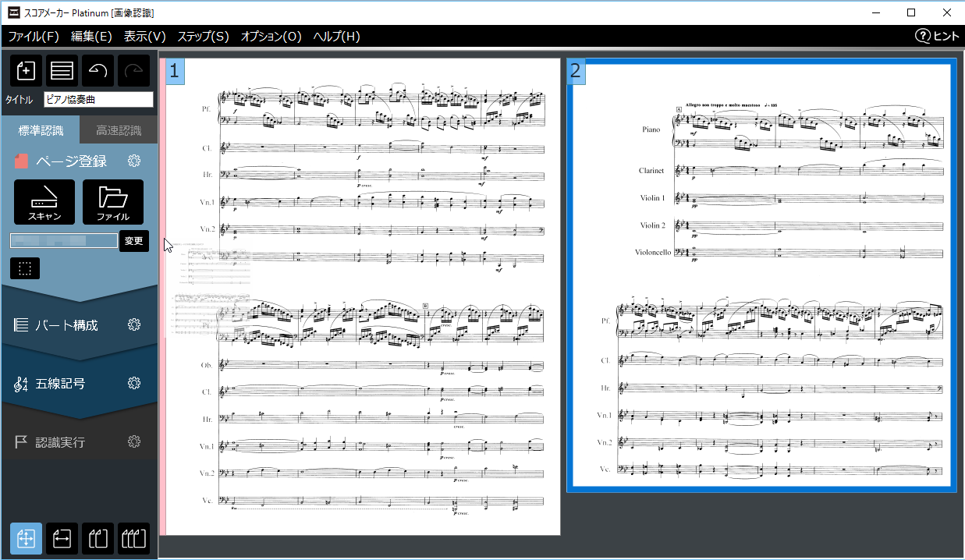Open the page list view icon
This screenshot has width=965, height=560.
[x=62, y=70]
